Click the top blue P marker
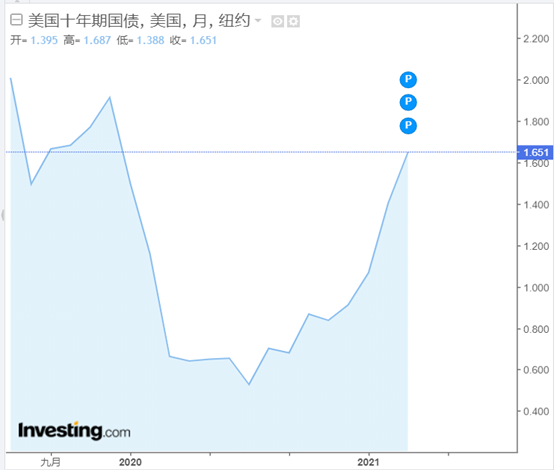 (x=408, y=80)
